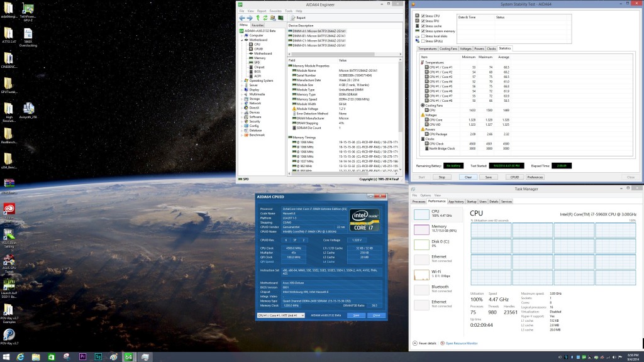Toggle the Stress system memory checkbox

423,31
